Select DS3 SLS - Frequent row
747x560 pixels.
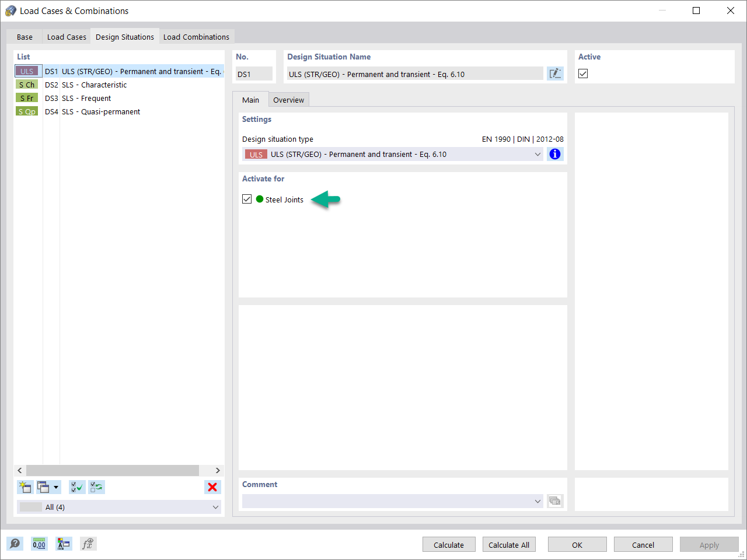119,98
